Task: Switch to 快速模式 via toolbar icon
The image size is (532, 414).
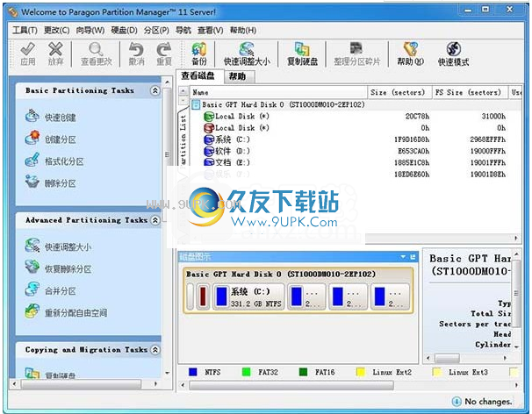Action: coord(453,49)
